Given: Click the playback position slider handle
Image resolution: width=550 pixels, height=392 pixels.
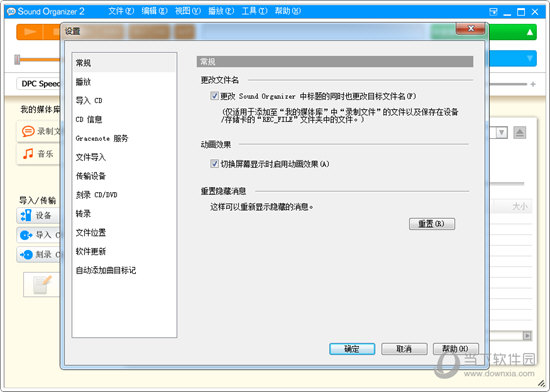Looking at the screenshot, I should [17, 60].
